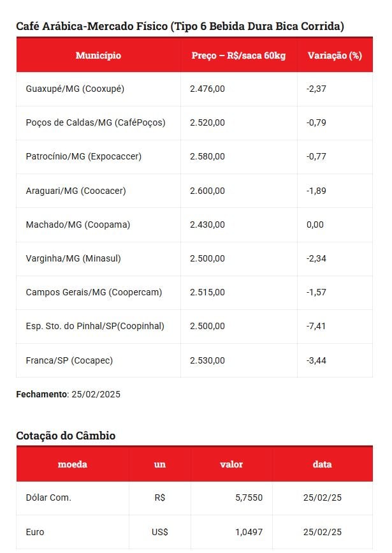
Task: Click the data column header
Action: [322, 464]
